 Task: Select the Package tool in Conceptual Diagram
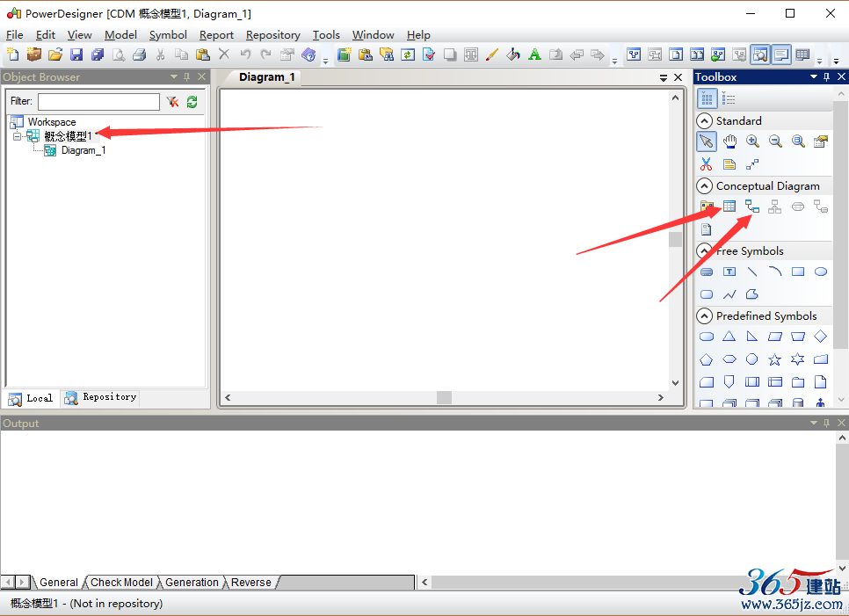click(x=707, y=207)
